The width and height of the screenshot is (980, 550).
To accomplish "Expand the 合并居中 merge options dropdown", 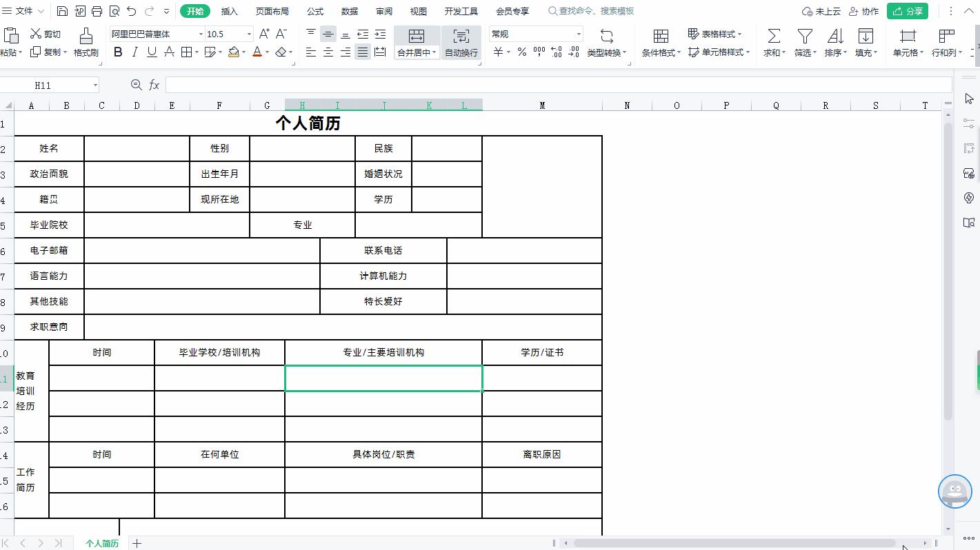I will [x=434, y=52].
